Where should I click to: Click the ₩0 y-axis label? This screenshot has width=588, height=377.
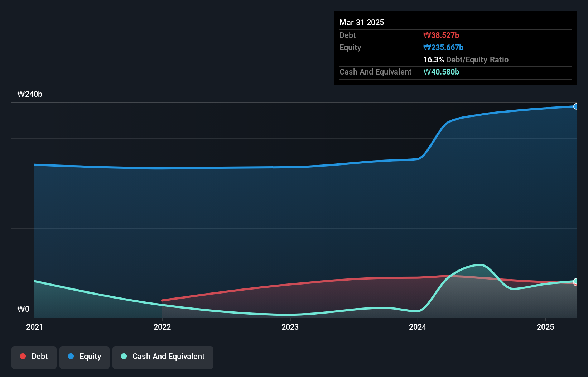[23, 309]
